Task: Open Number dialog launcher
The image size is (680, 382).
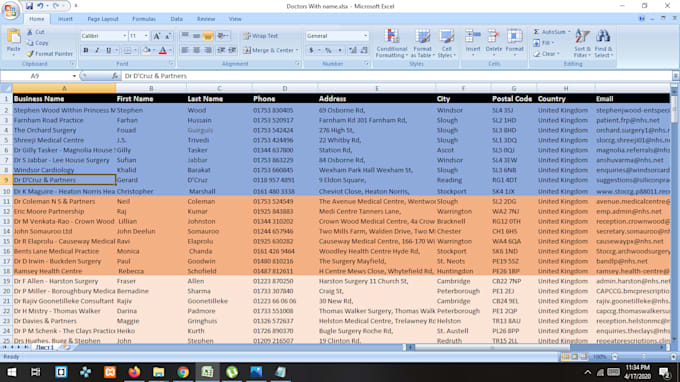Action: (366, 64)
